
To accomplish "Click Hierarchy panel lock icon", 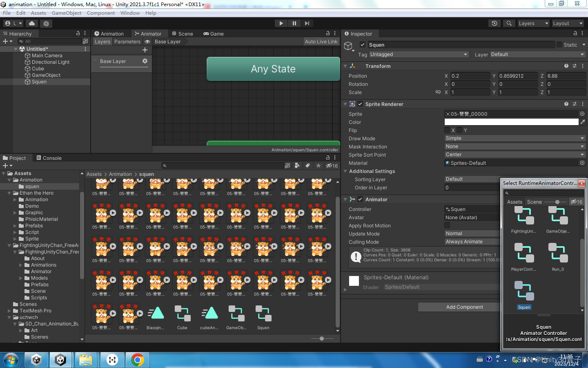I will pos(78,33).
